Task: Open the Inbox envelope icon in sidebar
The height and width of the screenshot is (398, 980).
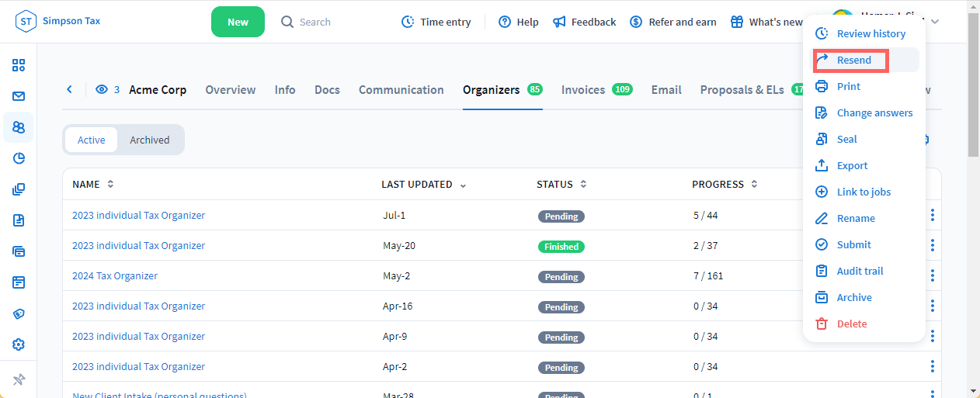Action: [19, 96]
